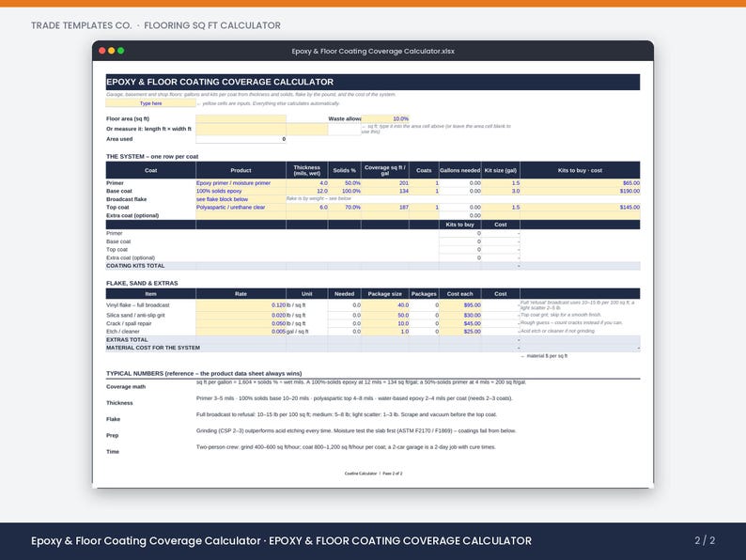The height and width of the screenshot is (560, 746).
Task: Click the 'Kit size (gal)' column header
Action: pyautogui.click(x=501, y=170)
